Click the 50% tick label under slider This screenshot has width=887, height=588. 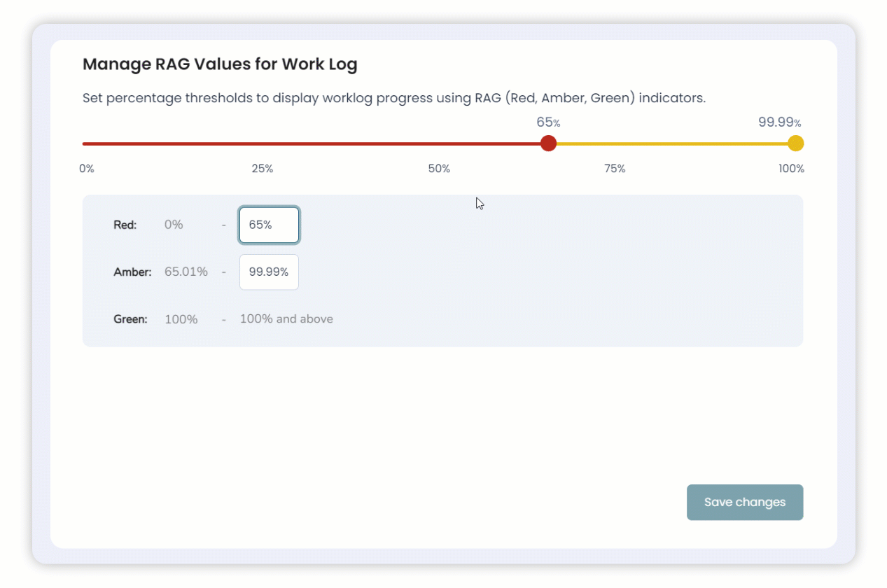pyautogui.click(x=439, y=169)
